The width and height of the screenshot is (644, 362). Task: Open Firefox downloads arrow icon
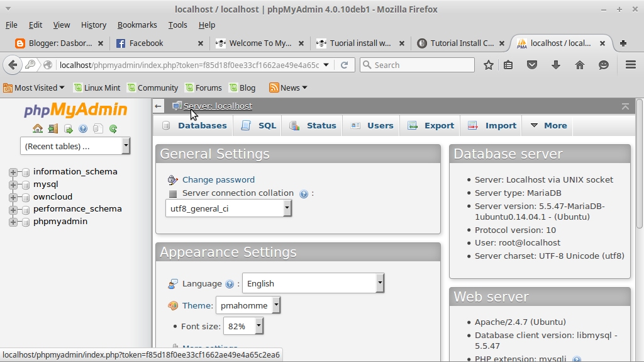556,65
